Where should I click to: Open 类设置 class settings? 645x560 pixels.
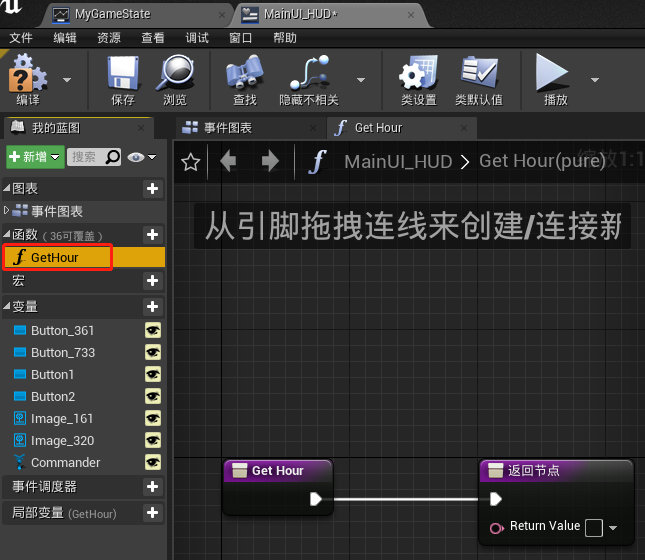pos(419,80)
